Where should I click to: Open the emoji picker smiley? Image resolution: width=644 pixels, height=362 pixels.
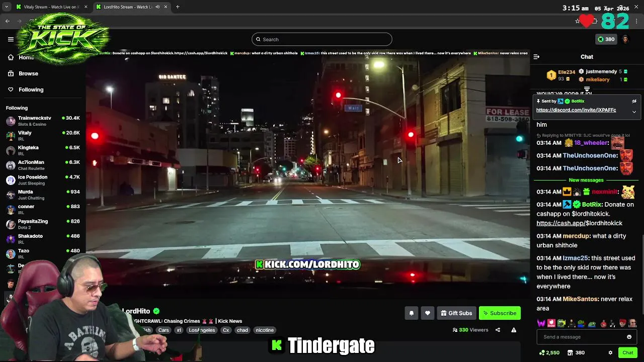(629, 337)
